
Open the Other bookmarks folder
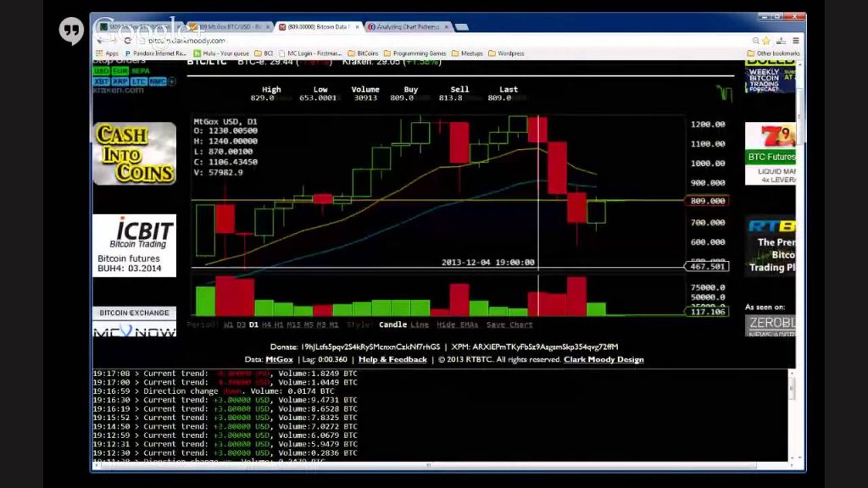773,53
